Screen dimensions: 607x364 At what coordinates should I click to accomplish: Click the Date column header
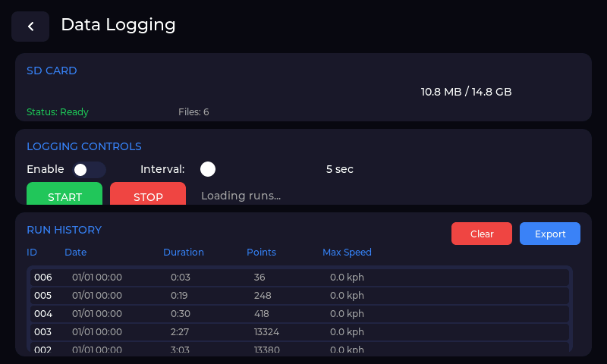(75, 253)
